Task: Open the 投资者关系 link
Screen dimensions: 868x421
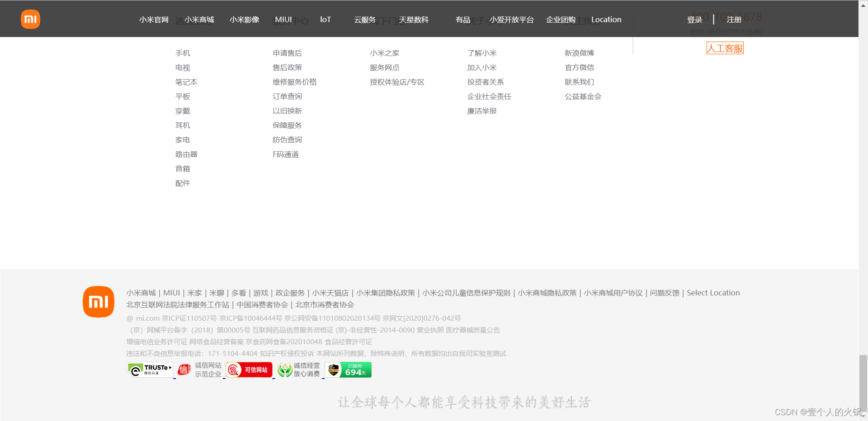Action: 486,82
